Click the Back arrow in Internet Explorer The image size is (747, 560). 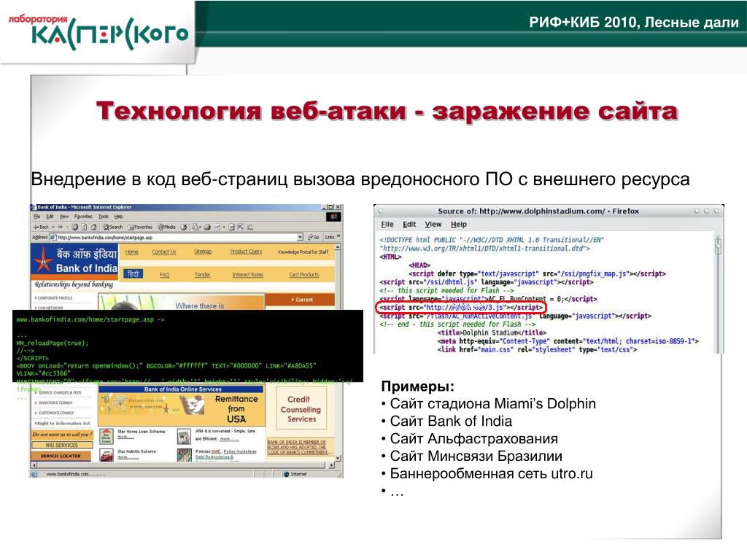(x=41, y=227)
